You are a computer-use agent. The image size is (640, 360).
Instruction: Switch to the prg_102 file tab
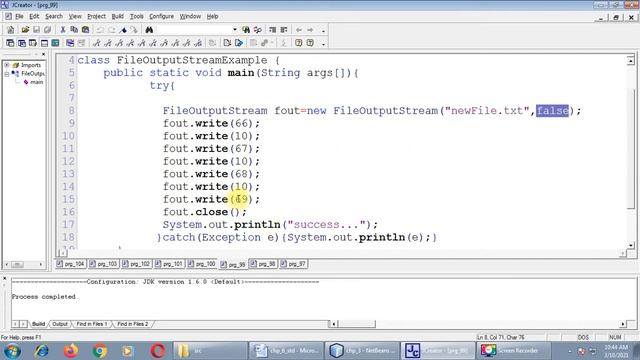[136, 264]
